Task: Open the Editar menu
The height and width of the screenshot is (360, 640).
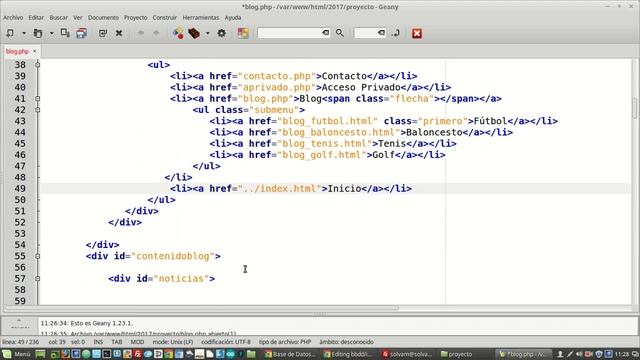Action: pyautogui.click(x=36, y=18)
